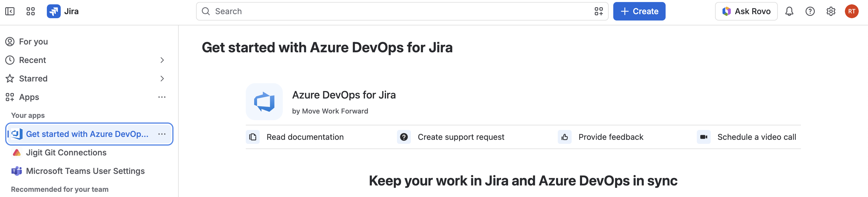Click the Ask Rovo button
This screenshot has height=197, width=868.
point(746,12)
